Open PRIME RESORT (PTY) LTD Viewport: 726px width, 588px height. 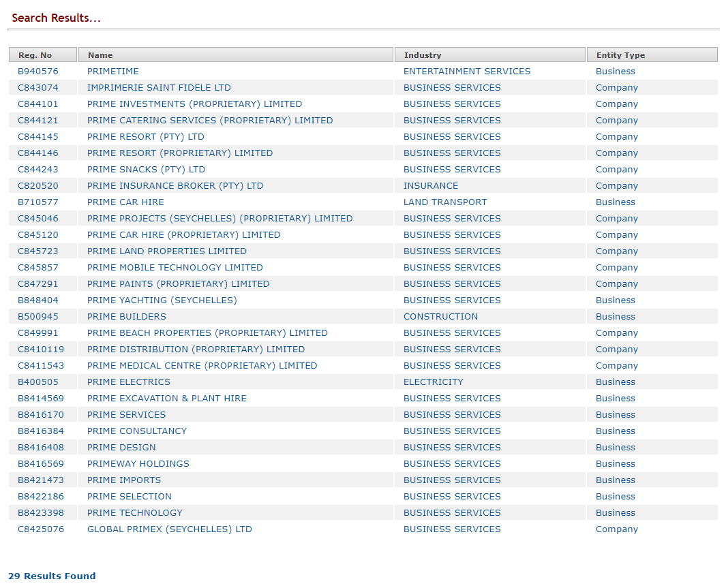point(145,136)
